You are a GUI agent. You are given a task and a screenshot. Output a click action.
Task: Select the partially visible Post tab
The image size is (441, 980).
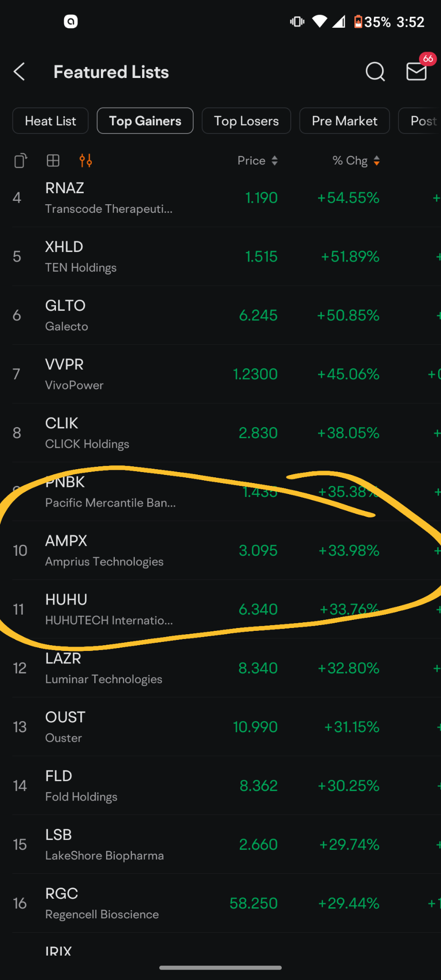420,121
